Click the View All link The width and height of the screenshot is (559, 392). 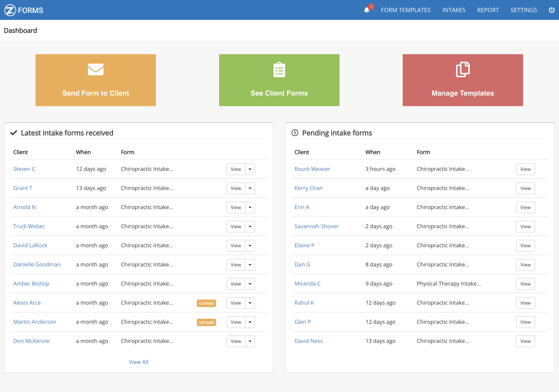click(138, 362)
